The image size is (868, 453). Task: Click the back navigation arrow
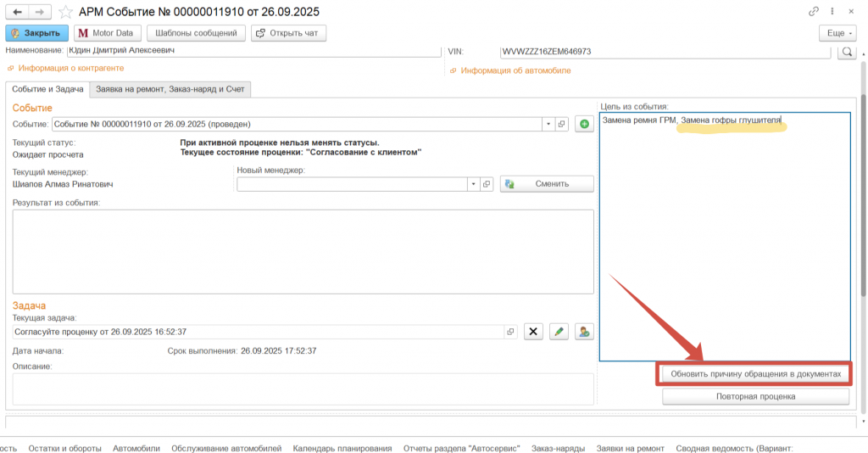click(x=17, y=12)
